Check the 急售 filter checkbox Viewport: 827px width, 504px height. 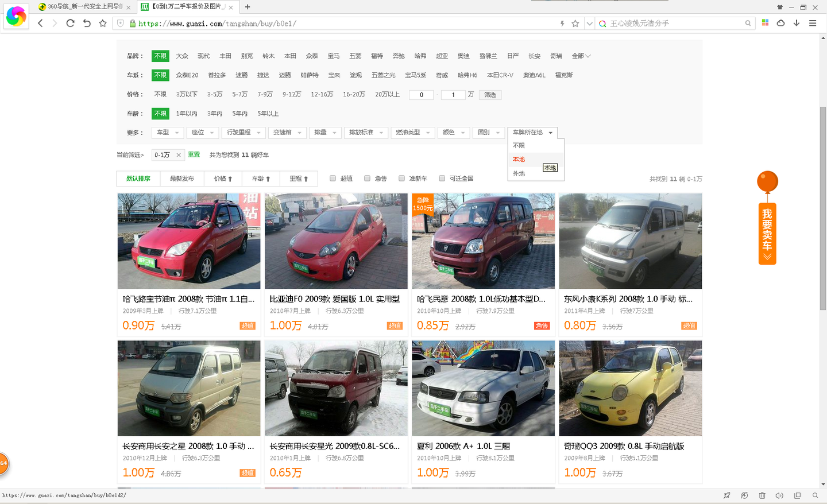pyautogui.click(x=367, y=179)
